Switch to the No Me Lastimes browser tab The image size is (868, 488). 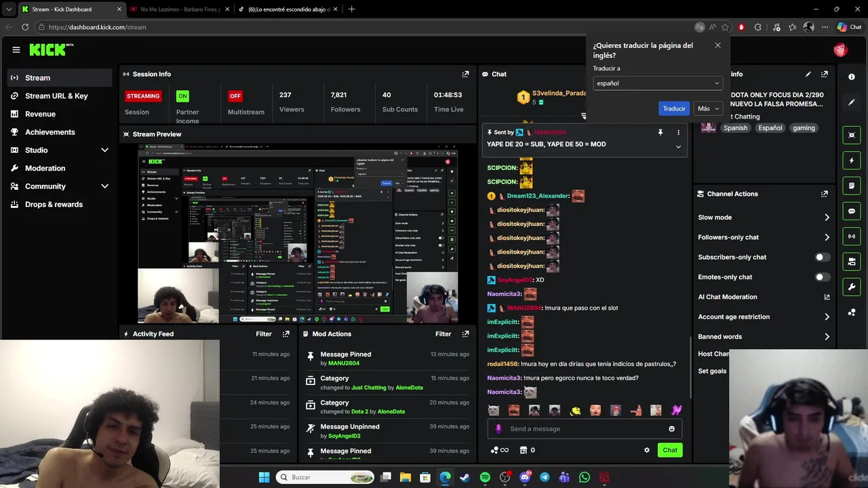pos(180,9)
